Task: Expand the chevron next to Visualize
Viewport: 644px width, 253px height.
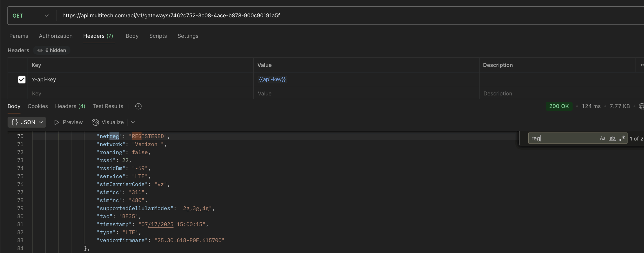Action: tap(133, 122)
